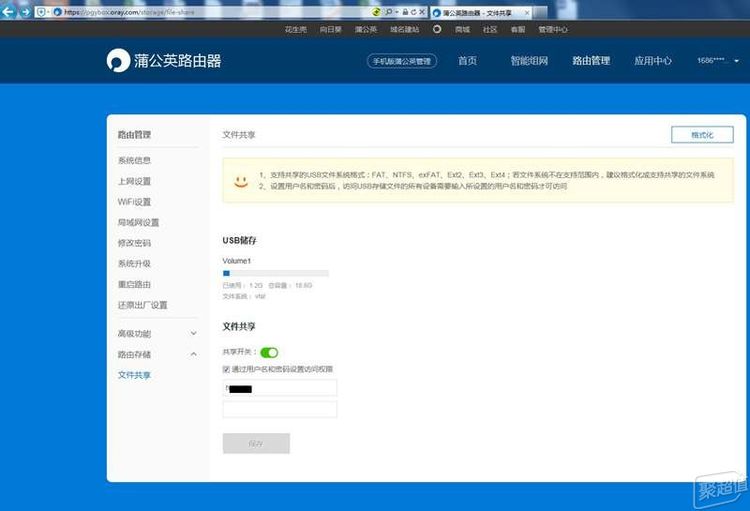Image resolution: width=750 pixels, height=511 pixels.
Task: Click the Volume1 storage usage bar
Action: point(276,273)
